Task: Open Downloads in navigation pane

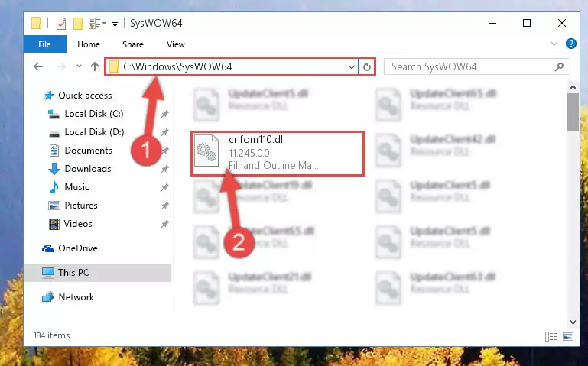Action: [x=88, y=169]
